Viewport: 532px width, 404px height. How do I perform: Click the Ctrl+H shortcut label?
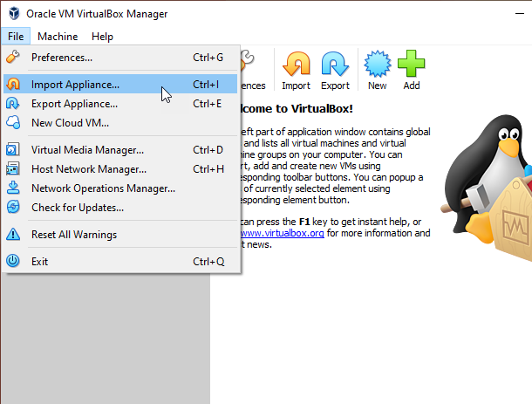208,169
